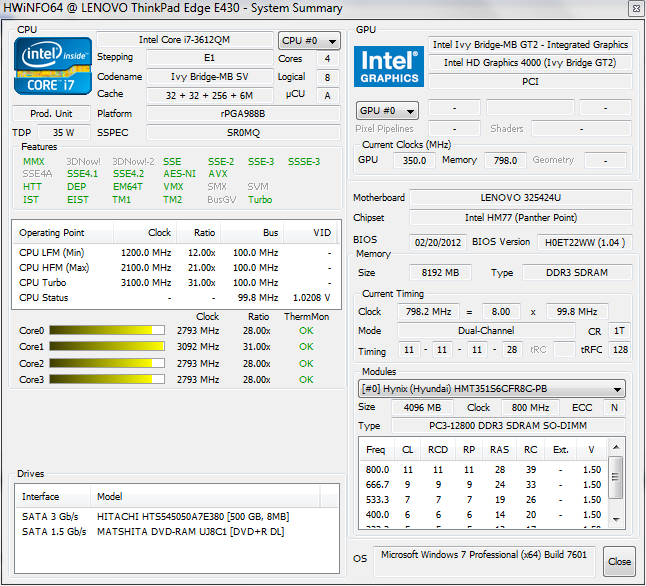The image size is (646, 586).
Task: Click the Core1 usage bar
Action: click(x=107, y=347)
